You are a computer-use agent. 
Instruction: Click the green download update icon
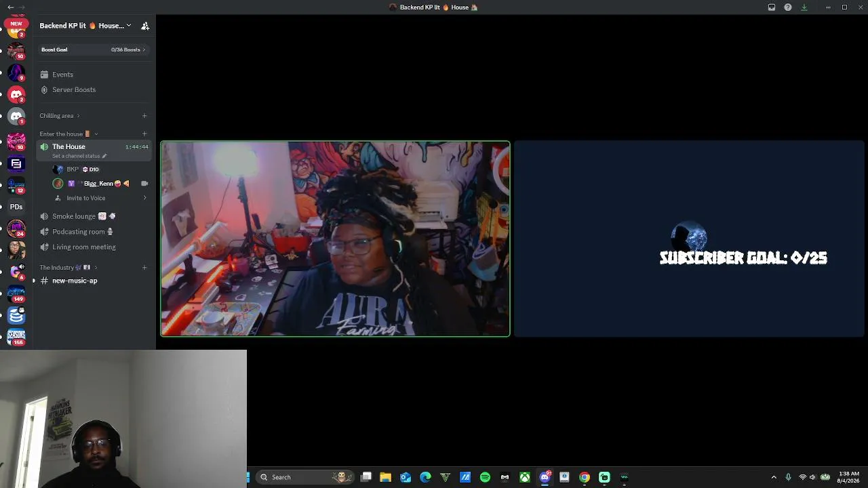point(804,7)
